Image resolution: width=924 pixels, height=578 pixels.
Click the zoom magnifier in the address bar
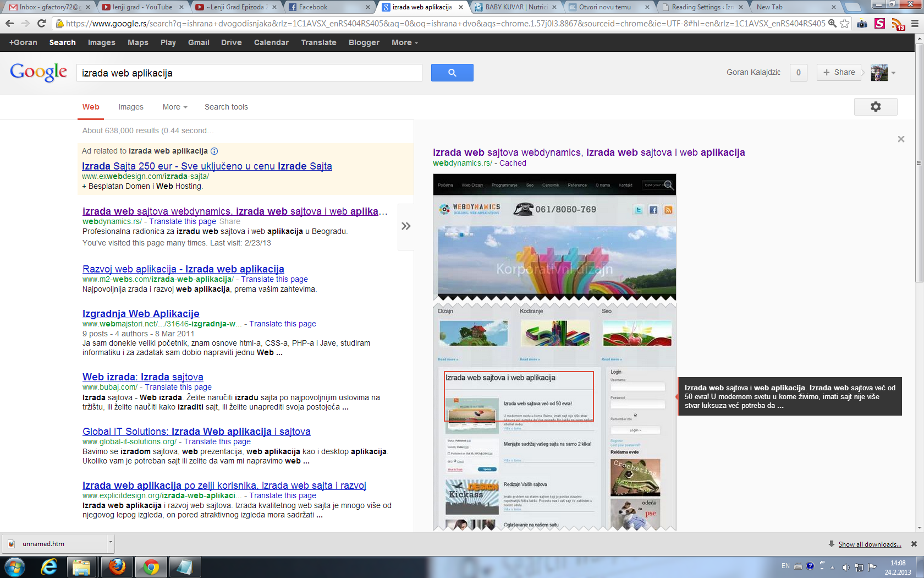click(x=833, y=24)
